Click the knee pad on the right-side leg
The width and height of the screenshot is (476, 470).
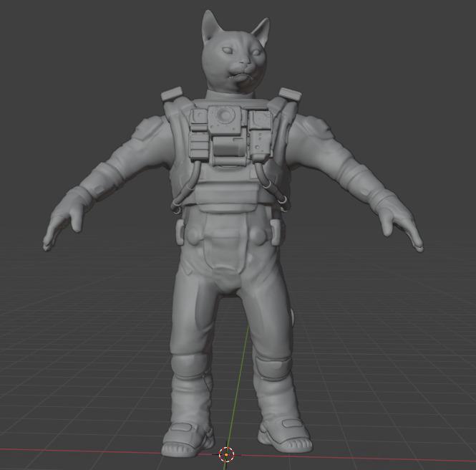click(271, 368)
